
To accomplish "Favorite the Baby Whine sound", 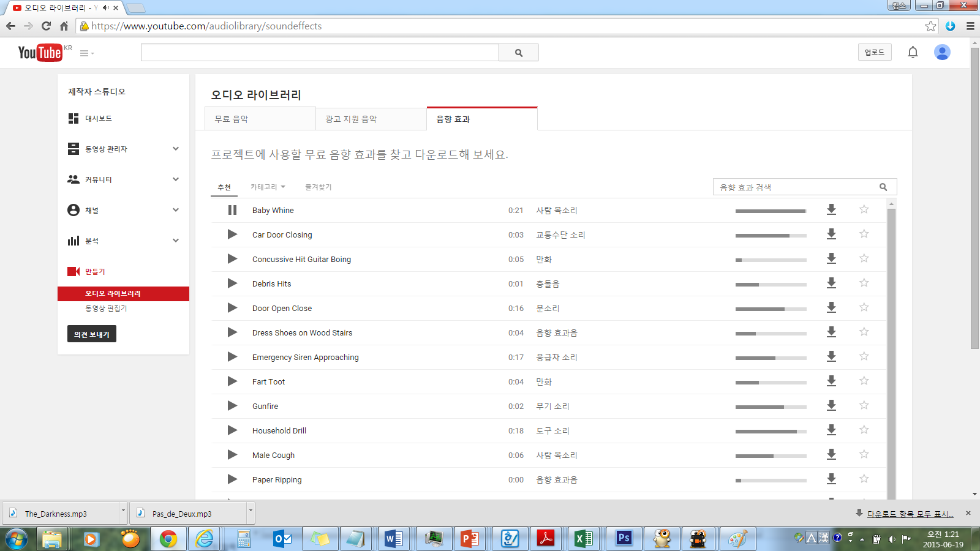I will point(864,209).
